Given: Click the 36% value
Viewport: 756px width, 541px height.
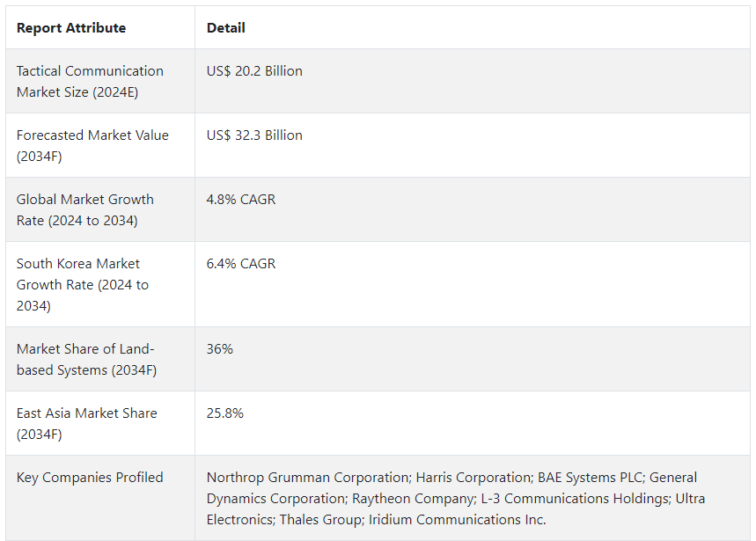Looking at the screenshot, I should [x=220, y=349].
